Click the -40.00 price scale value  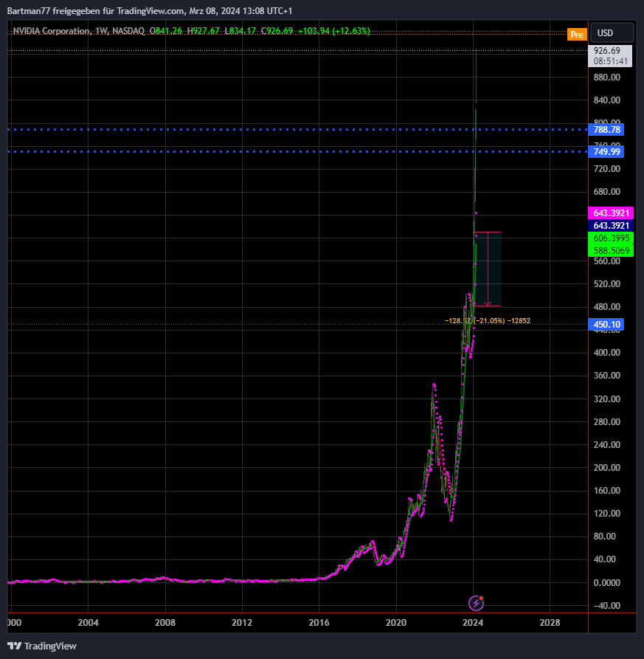[x=606, y=606]
